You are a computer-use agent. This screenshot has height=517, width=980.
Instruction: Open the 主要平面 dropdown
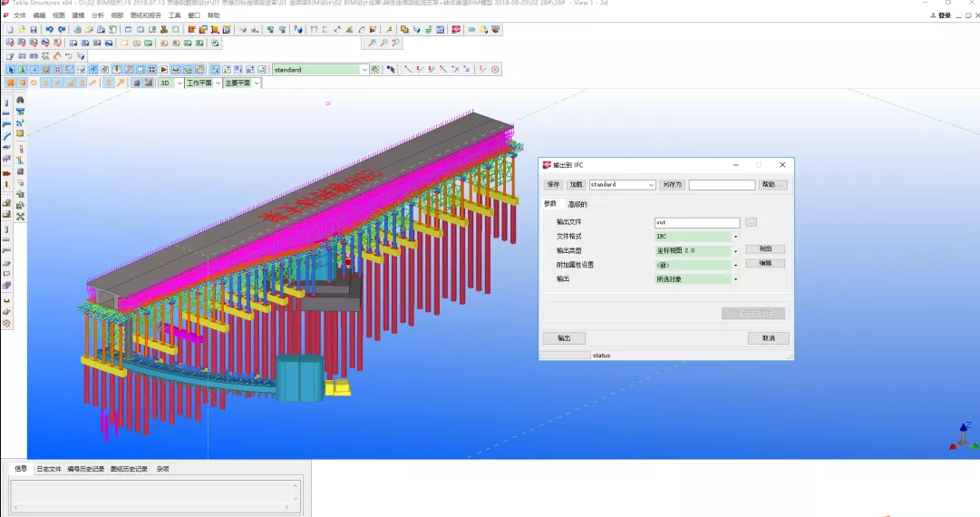(x=257, y=83)
